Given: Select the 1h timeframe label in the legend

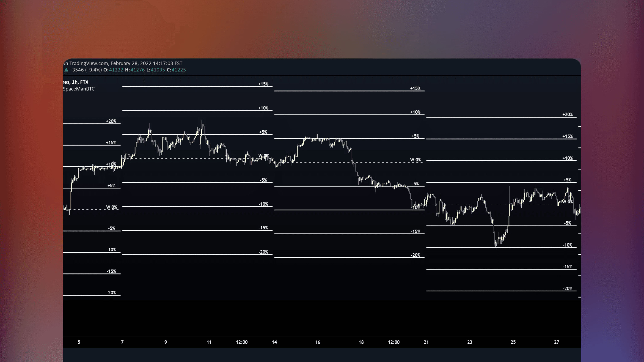Looking at the screenshot, I should (75, 82).
